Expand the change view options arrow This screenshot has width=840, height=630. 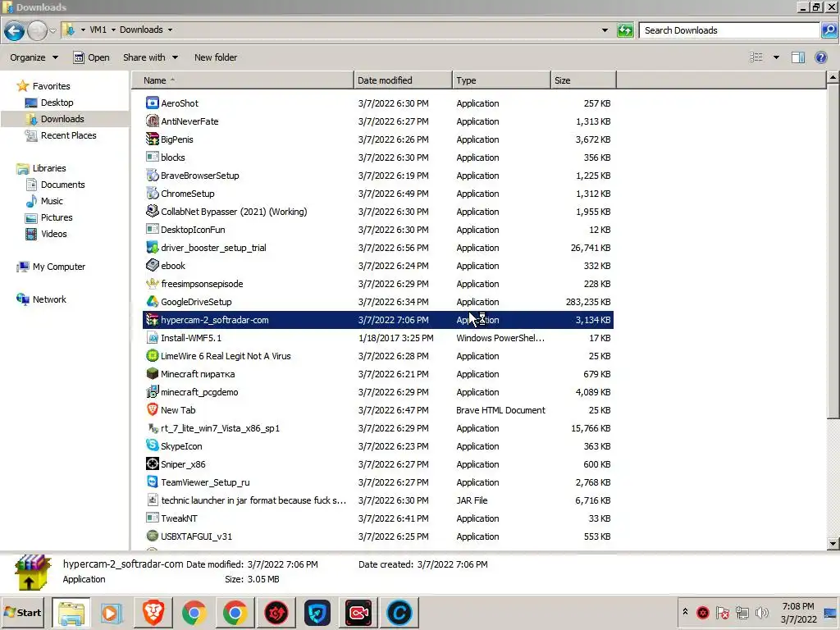pyautogui.click(x=776, y=57)
